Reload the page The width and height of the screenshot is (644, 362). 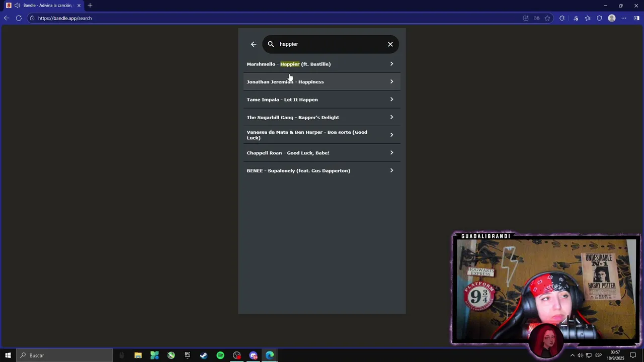tap(19, 18)
